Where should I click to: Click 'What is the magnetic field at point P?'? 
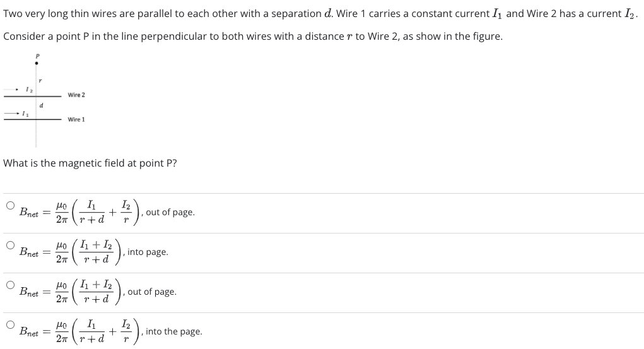[x=90, y=163]
